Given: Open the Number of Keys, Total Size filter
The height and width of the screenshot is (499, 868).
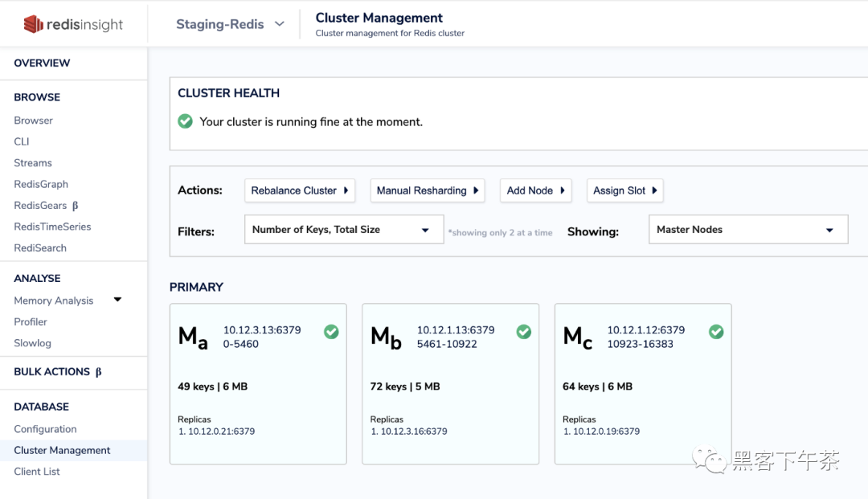Looking at the screenshot, I should tap(343, 230).
